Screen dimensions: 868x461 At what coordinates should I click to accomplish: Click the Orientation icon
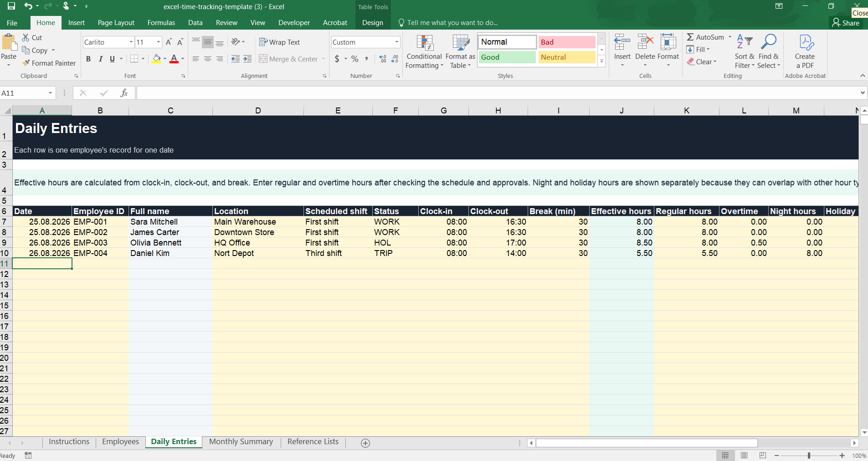tap(236, 42)
